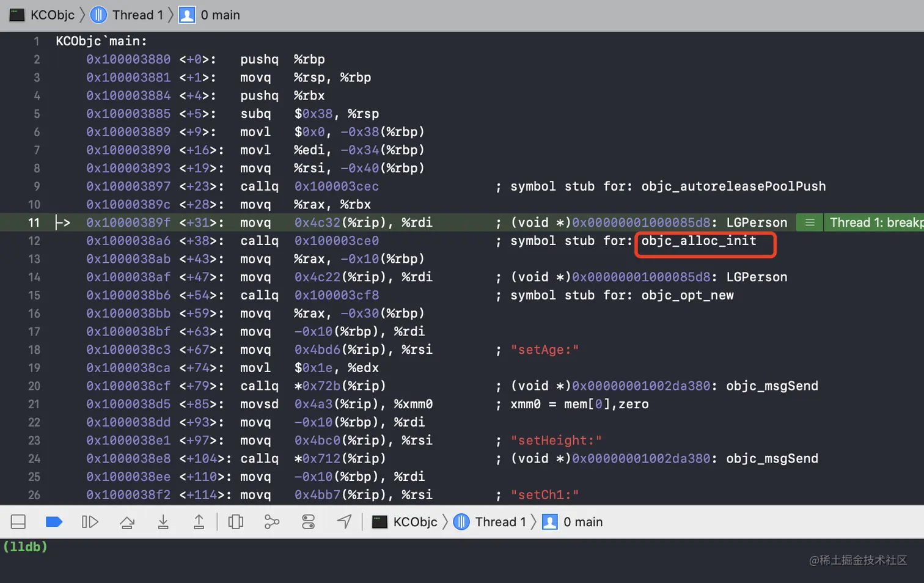Open the KCObjc process menu in the top jump bar
The image size is (924, 583).
pyautogui.click(x=53, y=15)
